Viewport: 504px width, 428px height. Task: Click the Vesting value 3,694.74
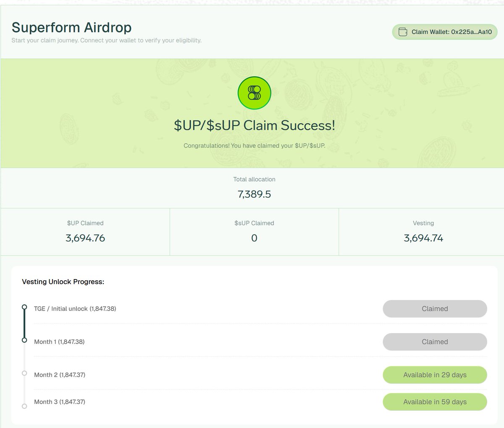(423, 238)
